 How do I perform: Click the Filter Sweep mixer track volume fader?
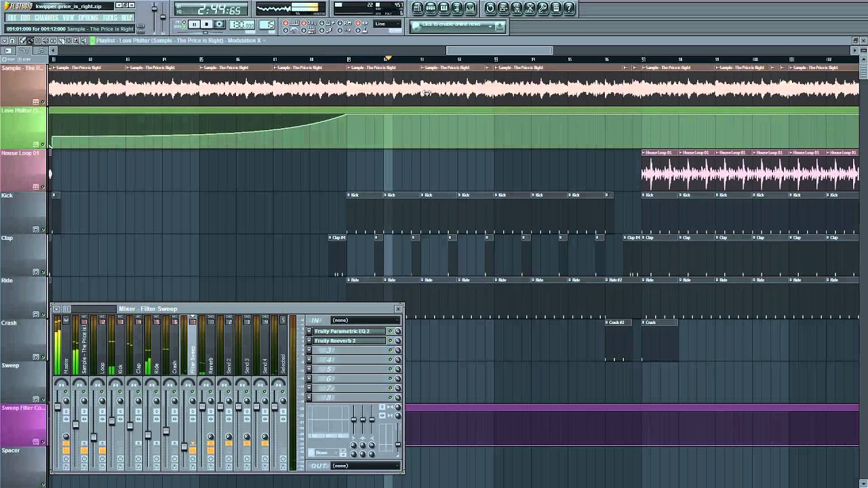[184, 447]
